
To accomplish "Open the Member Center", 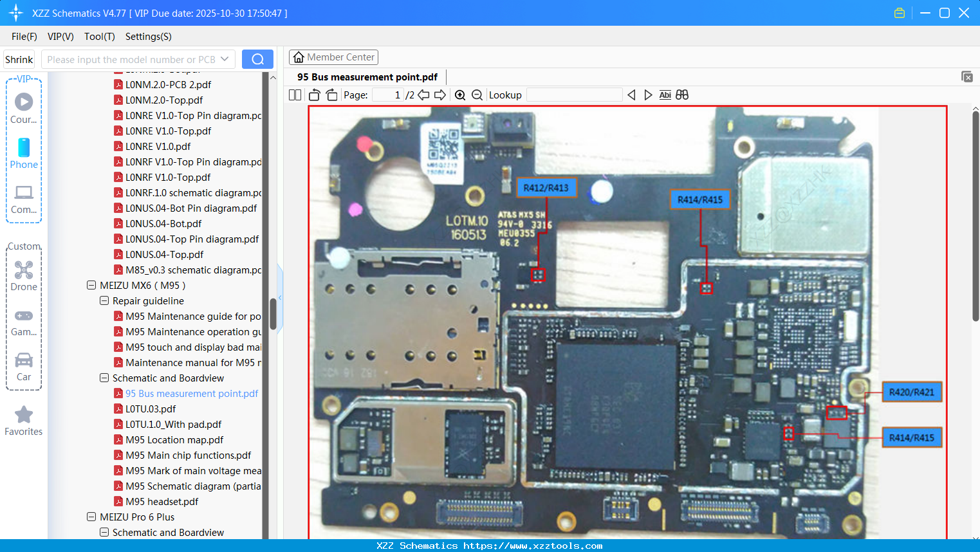I will click(x=333, y=57).
